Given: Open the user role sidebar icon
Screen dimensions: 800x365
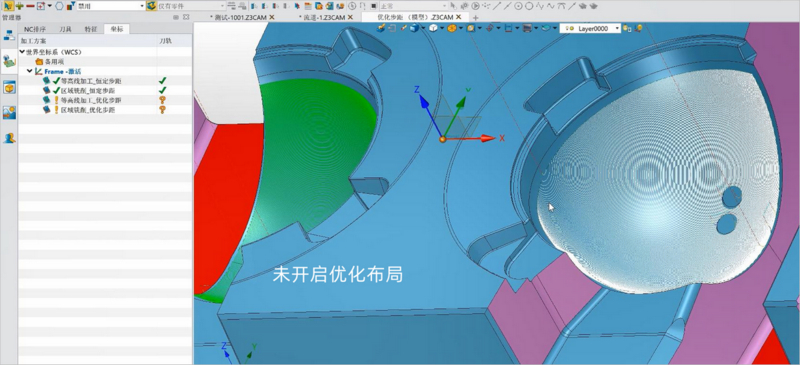Looking at the screenshot, I should click(x=9, y=138).
